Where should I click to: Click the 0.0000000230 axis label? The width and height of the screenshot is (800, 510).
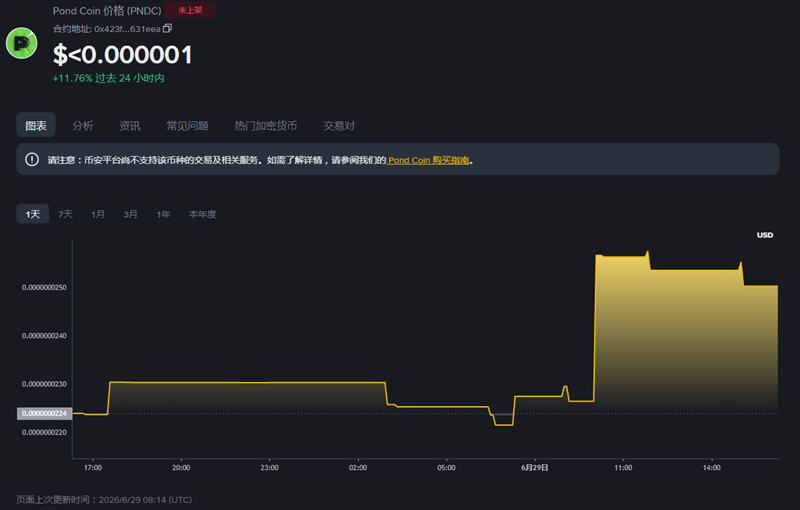44,384
